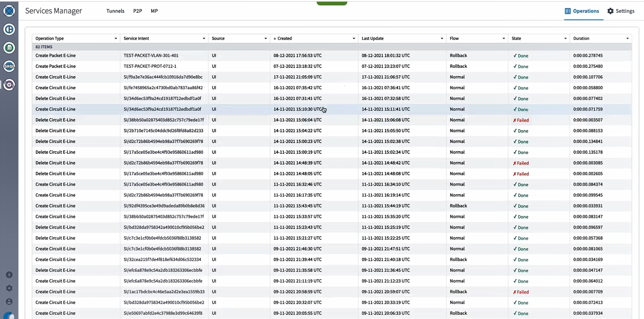Click the lightning bolt icon in the sidebar
Viewport: 644px width, 319px height.
tap(9, 275)
